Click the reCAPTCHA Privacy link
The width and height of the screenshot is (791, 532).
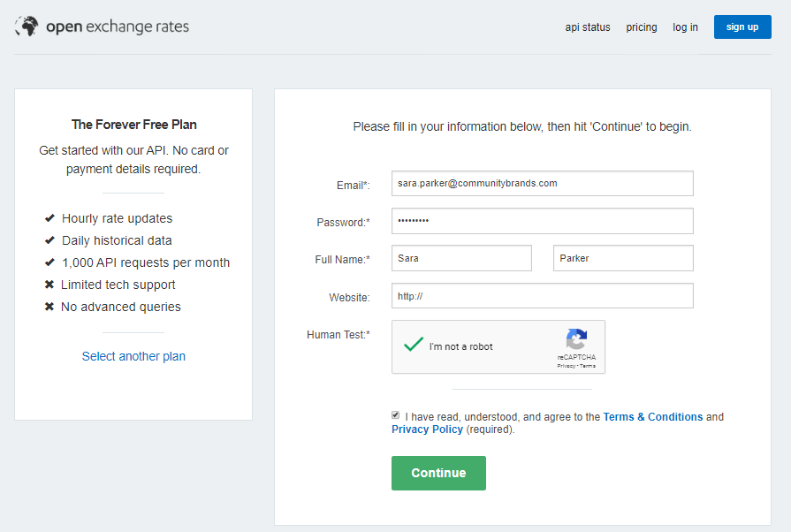coord(566,366)
